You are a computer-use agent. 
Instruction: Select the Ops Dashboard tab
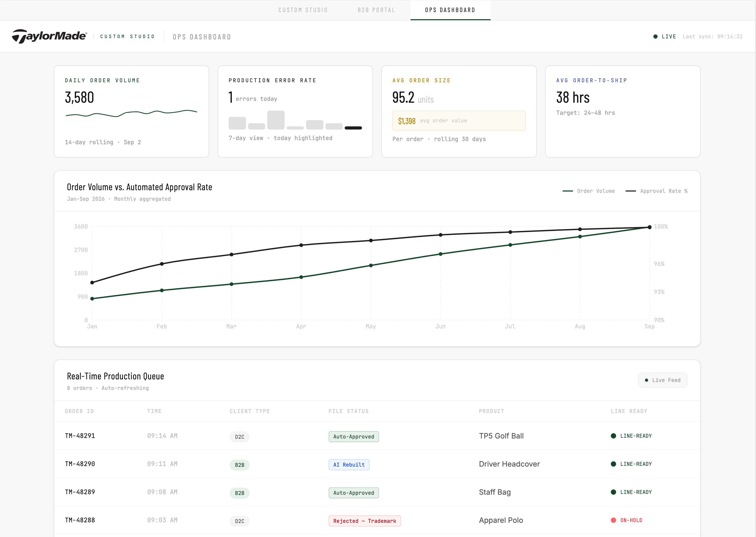point(450,10)
